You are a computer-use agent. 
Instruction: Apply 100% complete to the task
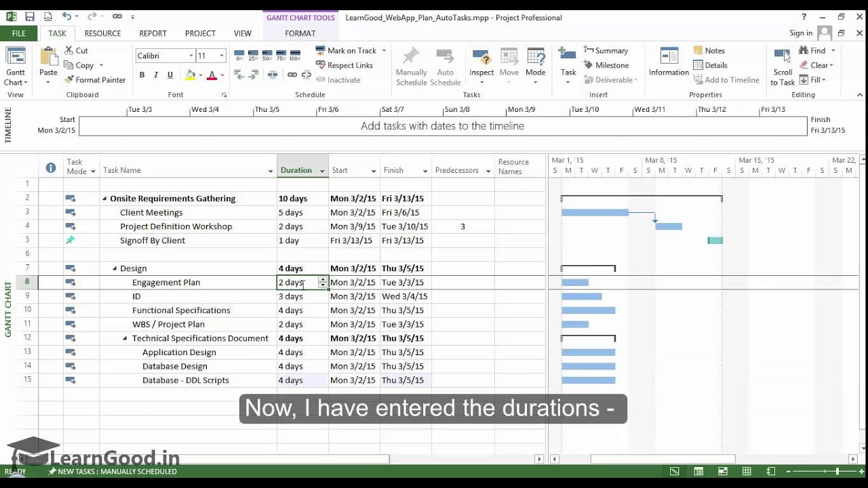294,56
